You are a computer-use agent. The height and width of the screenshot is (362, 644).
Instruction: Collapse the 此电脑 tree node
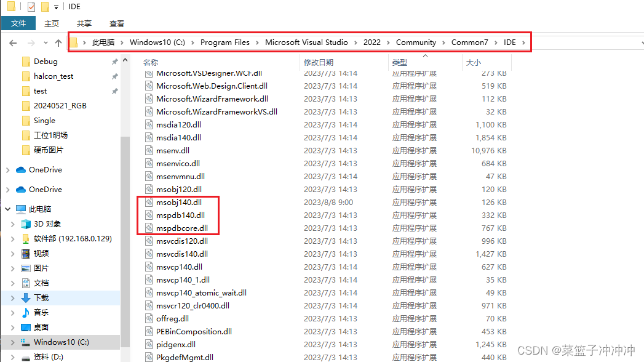8,209
